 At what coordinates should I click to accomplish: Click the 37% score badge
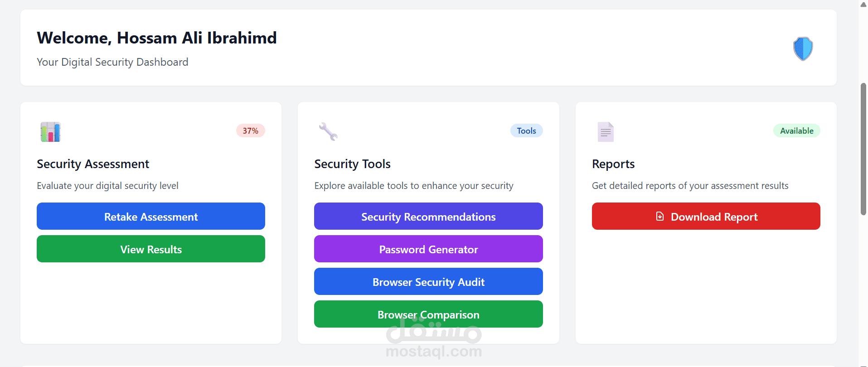pos(250,131)
